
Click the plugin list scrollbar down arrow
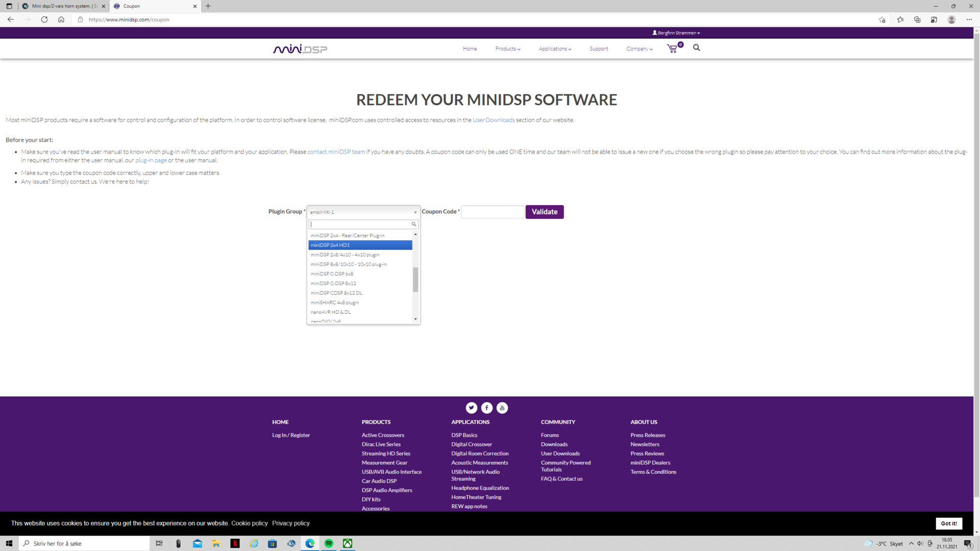pos(415,319)
